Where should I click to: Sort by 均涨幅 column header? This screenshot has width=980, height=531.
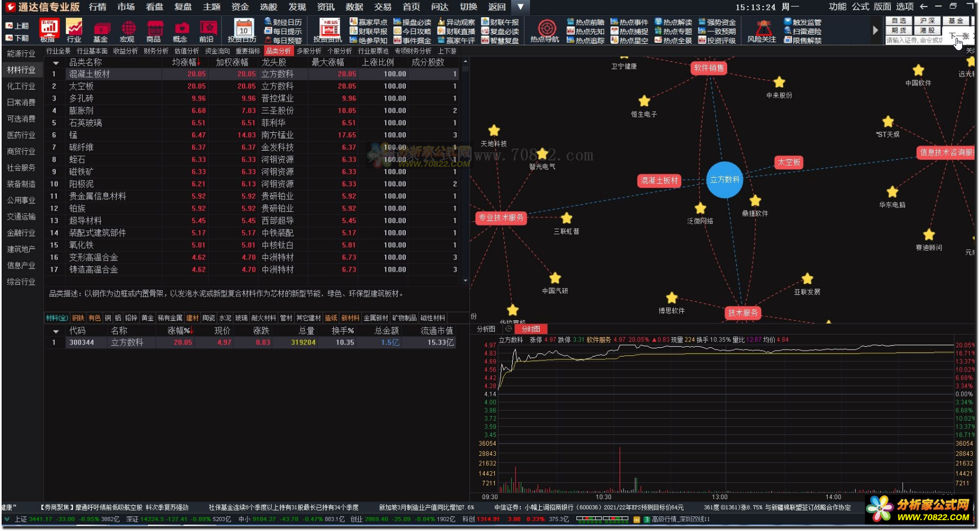pyautogui.click(x=186, y=62)
